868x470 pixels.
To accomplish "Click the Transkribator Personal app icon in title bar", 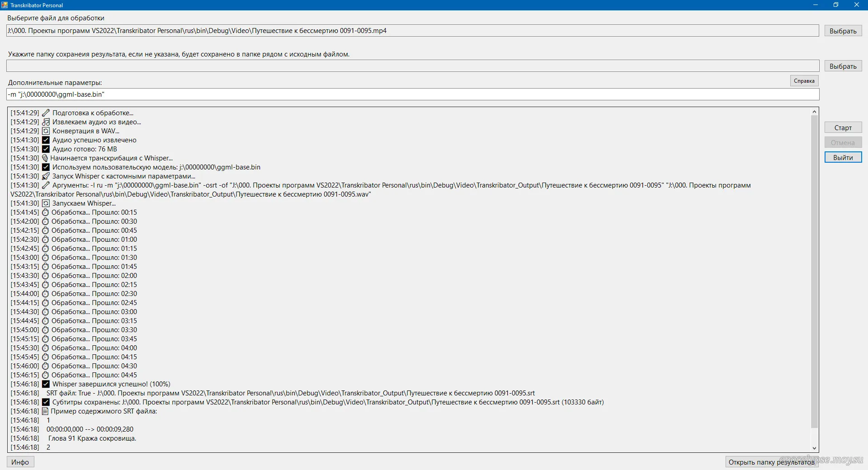I will 5,5.
